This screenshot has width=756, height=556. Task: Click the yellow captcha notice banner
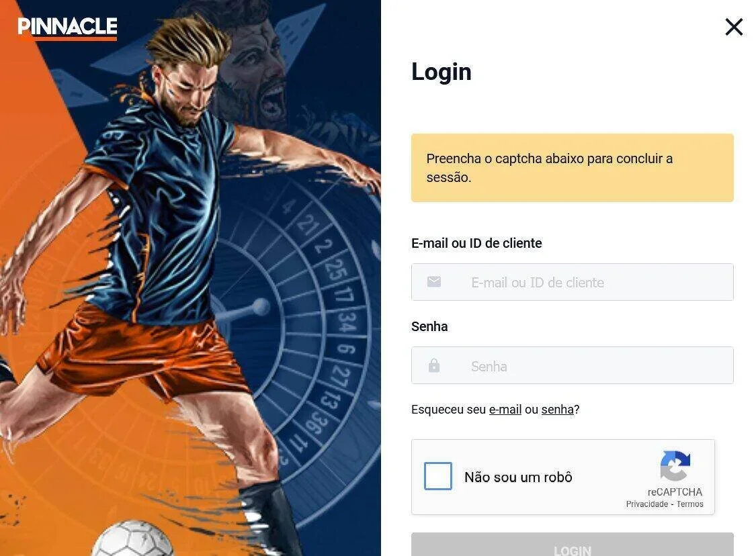(x=573, y=168)
